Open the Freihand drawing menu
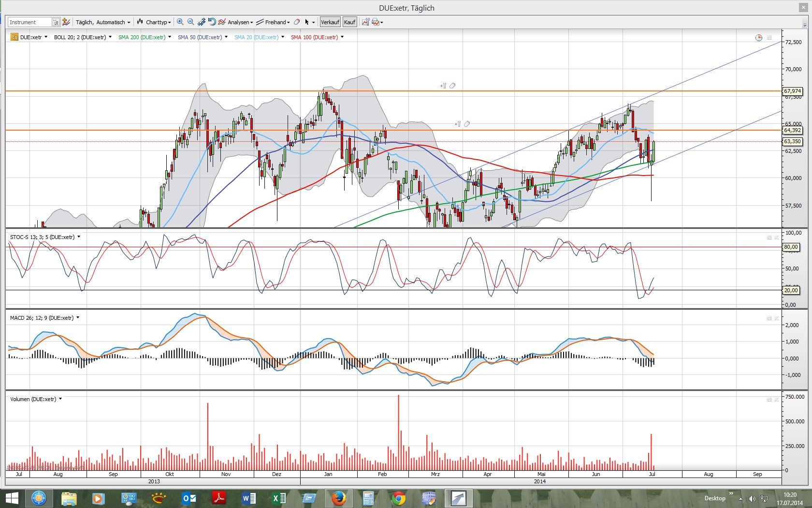The width and height of the screenshot is (812, 508). pyautogui.click(x=273, y=22)
